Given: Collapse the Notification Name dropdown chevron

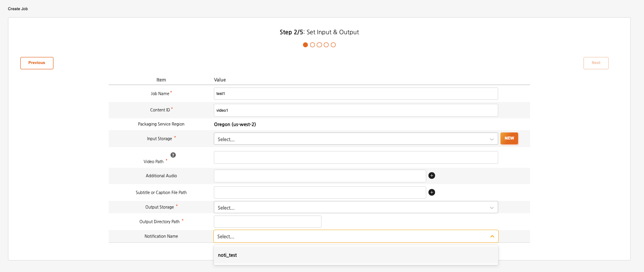Looking at the screenshot, I should [x=492, y=237].
